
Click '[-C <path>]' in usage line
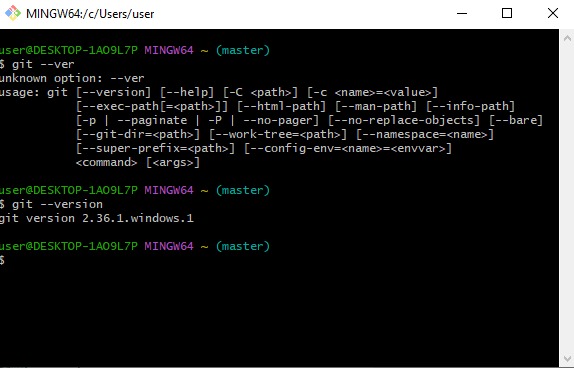pyautogui.click(x=261, y=92)
